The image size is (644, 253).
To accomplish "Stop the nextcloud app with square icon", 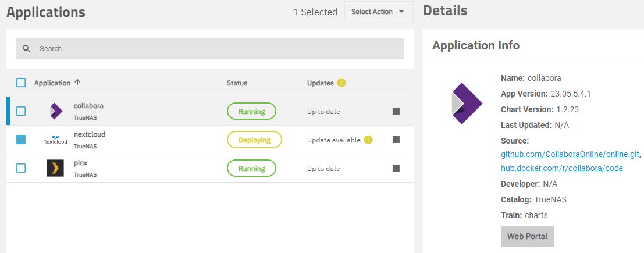I will point(396,140).
